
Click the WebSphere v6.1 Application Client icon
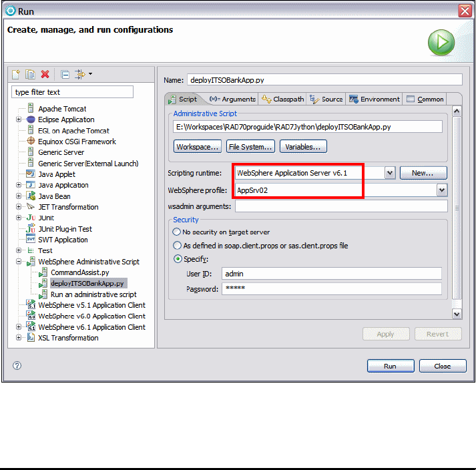click(31, 326)
